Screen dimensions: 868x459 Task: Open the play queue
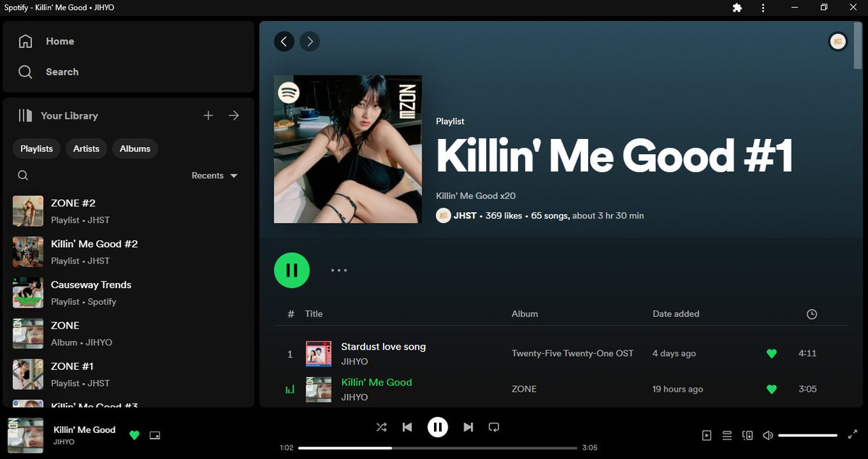tap(727, 435)
